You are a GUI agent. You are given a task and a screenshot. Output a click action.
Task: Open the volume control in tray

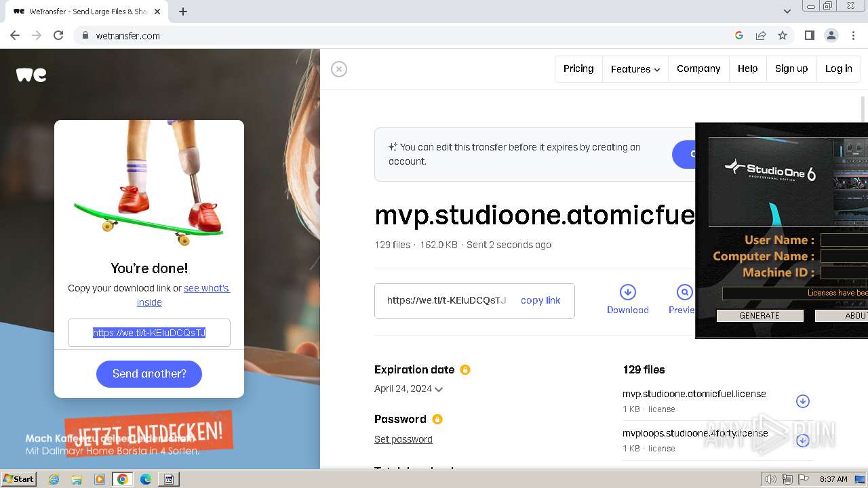(x=771, y=479)
